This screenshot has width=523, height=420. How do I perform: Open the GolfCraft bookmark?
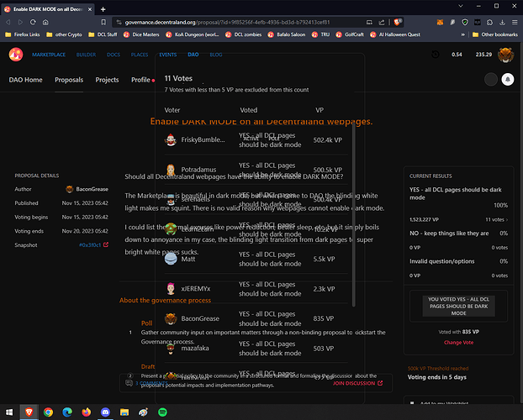350,34
